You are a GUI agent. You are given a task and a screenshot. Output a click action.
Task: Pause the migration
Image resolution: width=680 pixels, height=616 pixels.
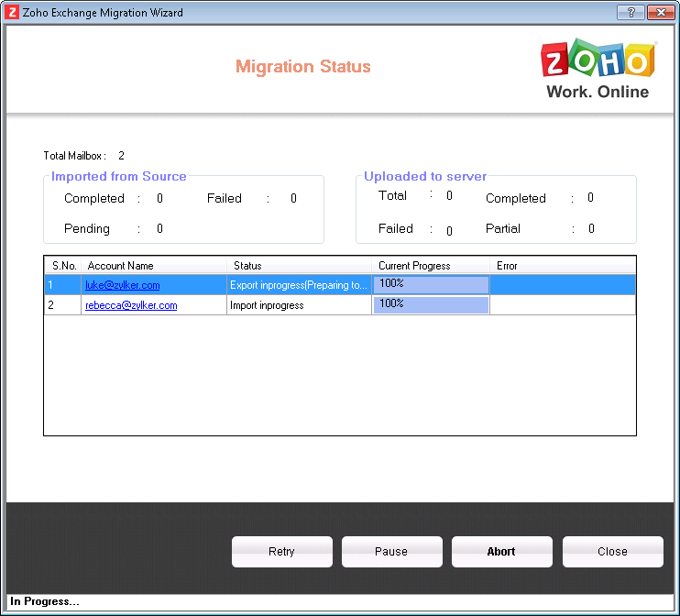(391, 552)
